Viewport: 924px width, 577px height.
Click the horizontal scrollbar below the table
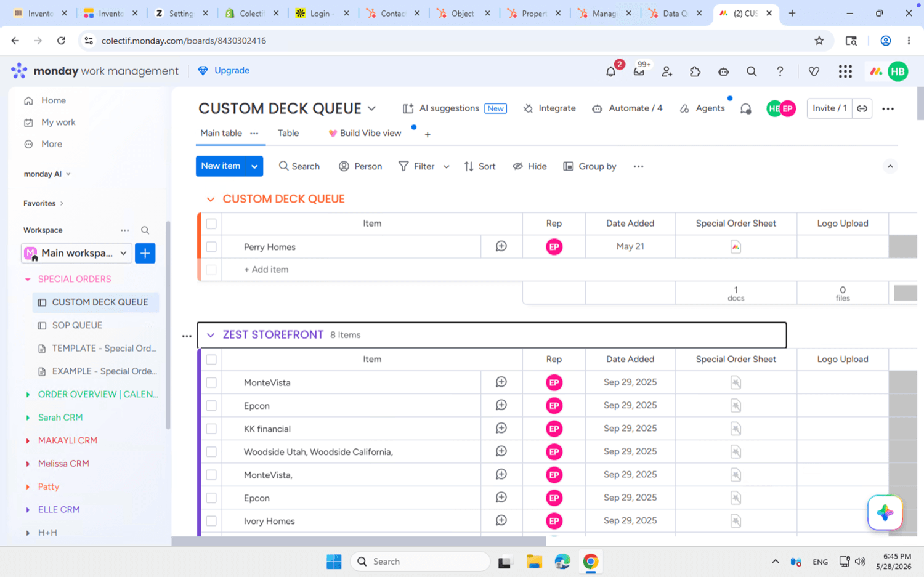pos(359,541)
